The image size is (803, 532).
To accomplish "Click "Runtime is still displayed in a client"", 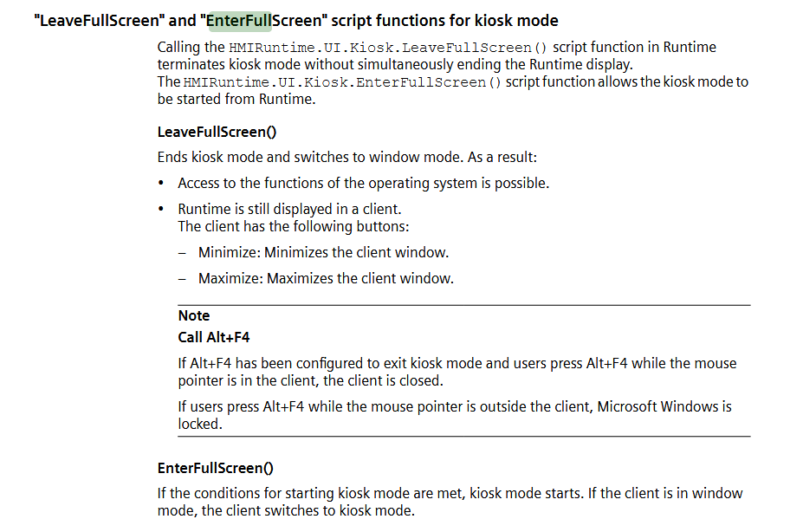I will click(x=289, y=209).
